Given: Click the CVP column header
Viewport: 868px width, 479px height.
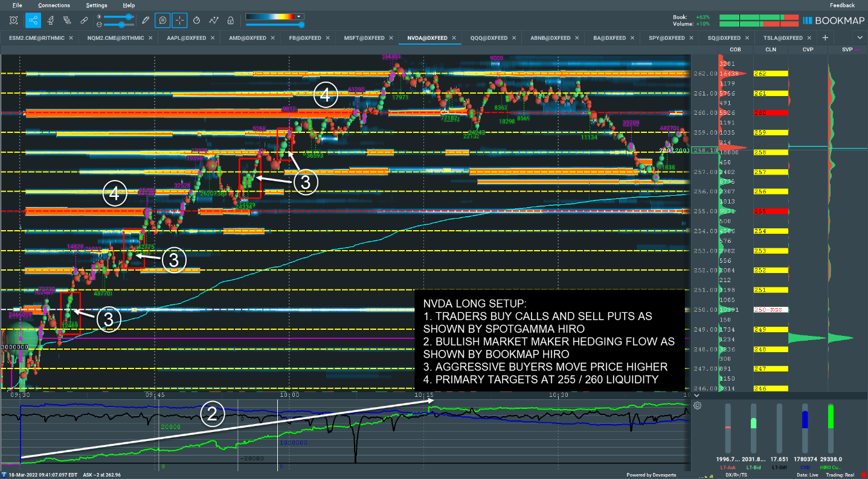Looking at the screenshot, I should pyautogui.click(x=808, y=49).
